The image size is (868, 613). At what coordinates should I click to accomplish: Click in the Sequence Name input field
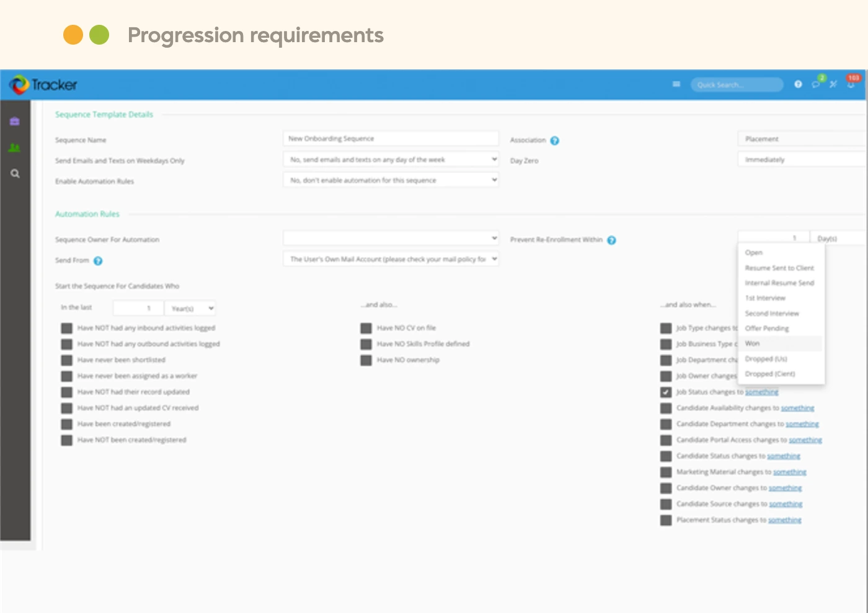tap(391, 138)
